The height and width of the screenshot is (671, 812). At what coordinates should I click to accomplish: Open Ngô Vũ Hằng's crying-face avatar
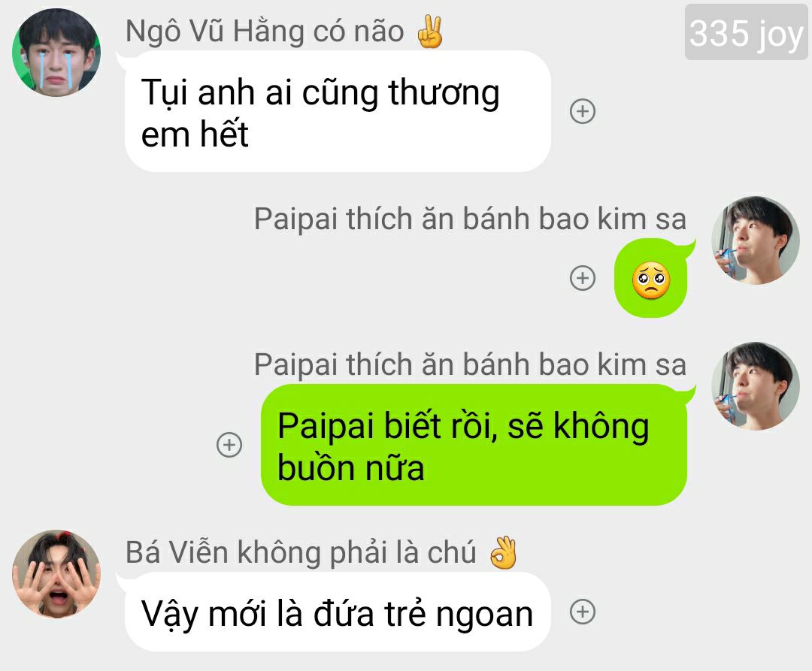click(56, 53)
